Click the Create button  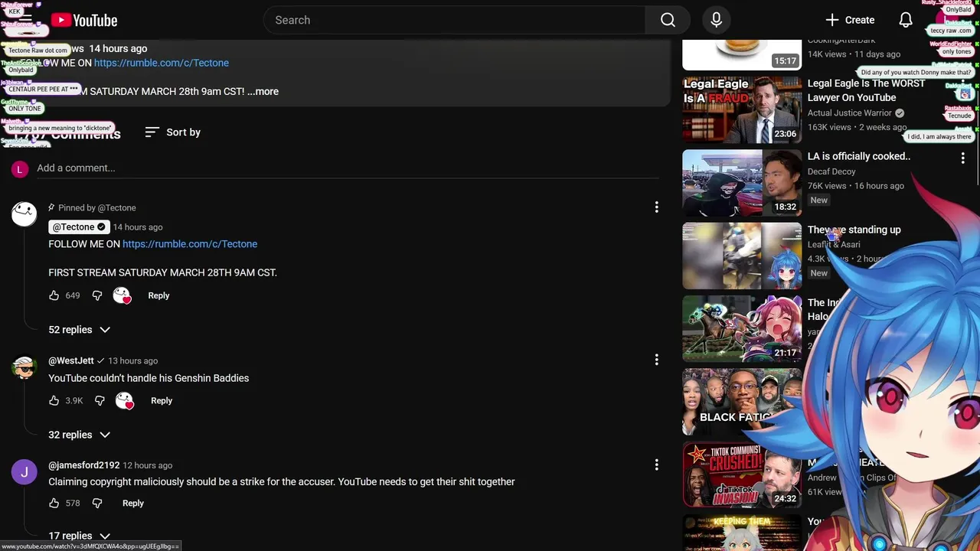click(850, 20)
